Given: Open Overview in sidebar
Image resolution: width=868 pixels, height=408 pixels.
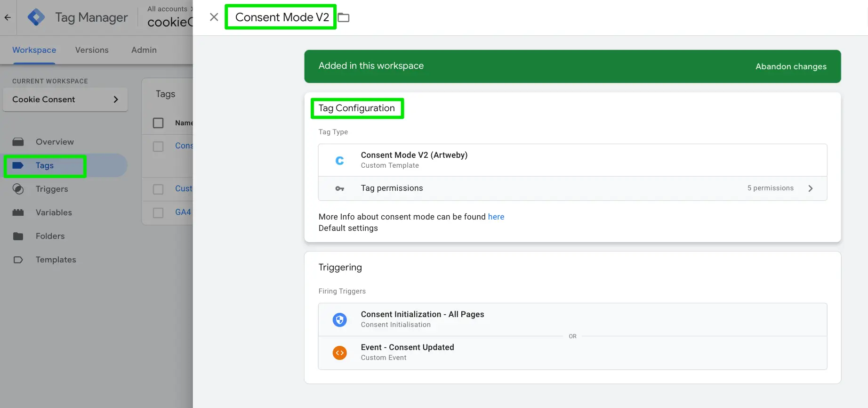Looking at the screenshot, I should tap(55, 142).
